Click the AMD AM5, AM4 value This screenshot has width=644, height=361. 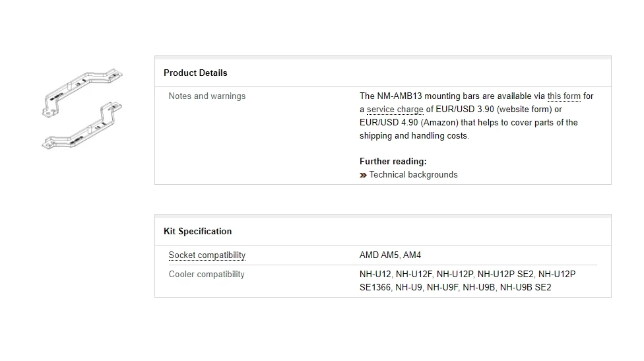coord(390,255)
